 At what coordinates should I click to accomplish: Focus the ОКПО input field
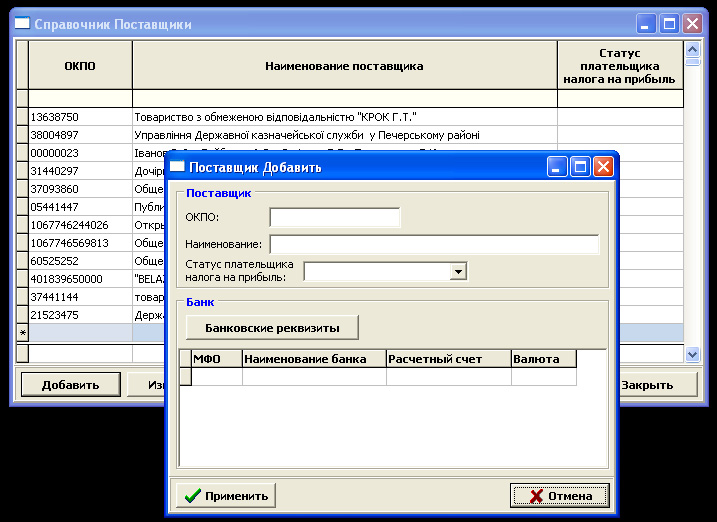334,217
